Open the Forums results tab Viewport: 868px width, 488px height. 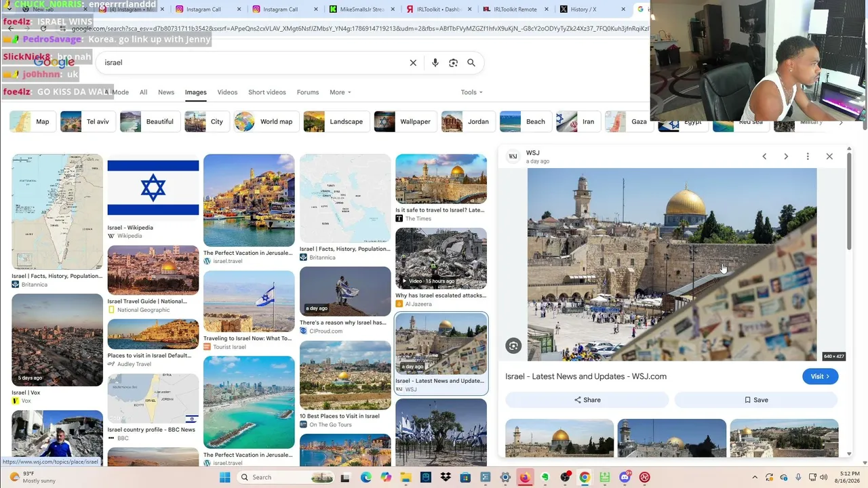pos(308,92)
